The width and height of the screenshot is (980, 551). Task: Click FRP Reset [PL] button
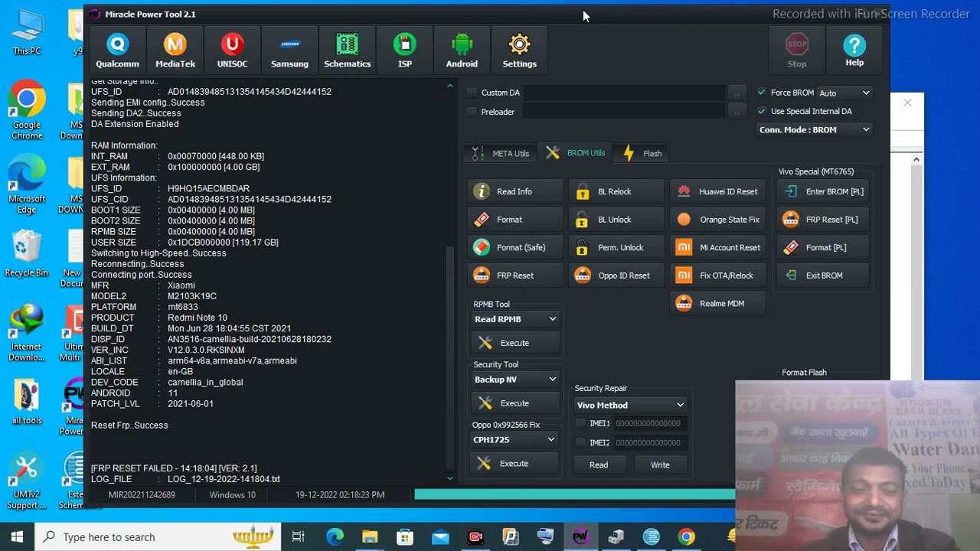pyautogui.click(x=824, y=220)
